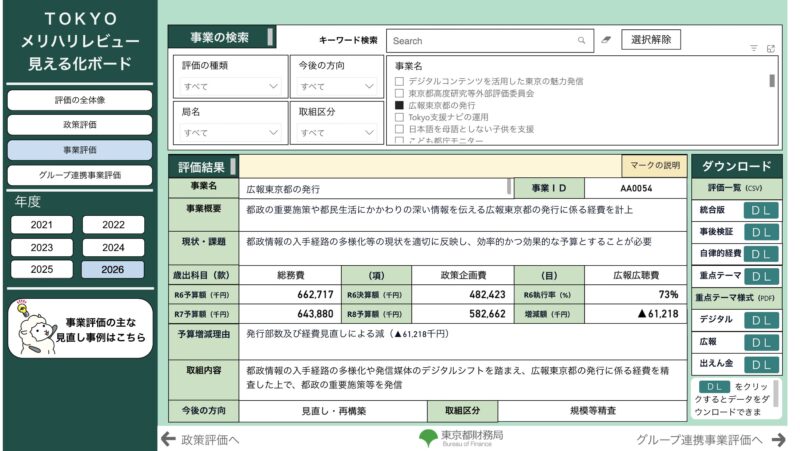Uncheck the 広報東京都の発行 checkbox
800x451 pixels.
coord(400,105)
